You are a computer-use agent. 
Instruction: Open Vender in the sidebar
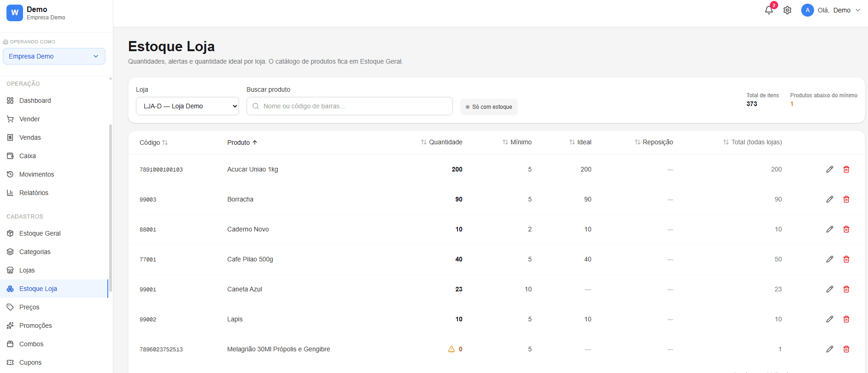(x=54, y=119)
